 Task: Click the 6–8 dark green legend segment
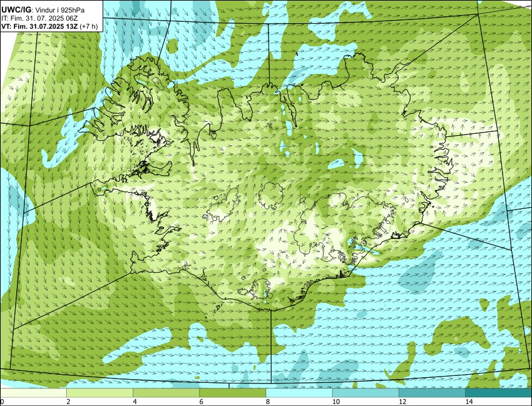point(233,393)
